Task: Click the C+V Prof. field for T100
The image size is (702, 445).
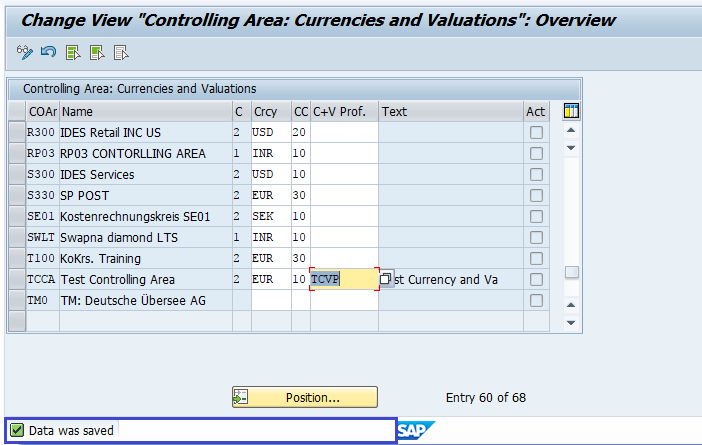Action: click(x=344, y=259)
